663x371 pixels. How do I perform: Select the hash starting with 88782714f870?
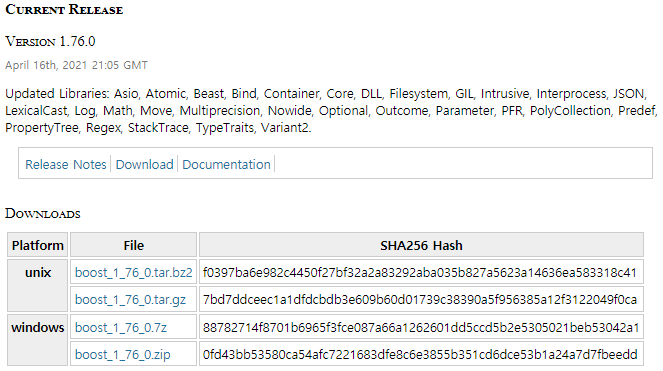click(x=421, y=327)
